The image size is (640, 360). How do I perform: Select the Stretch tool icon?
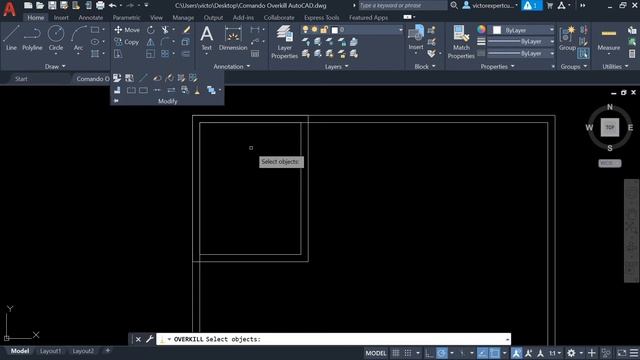coord(118,54)
